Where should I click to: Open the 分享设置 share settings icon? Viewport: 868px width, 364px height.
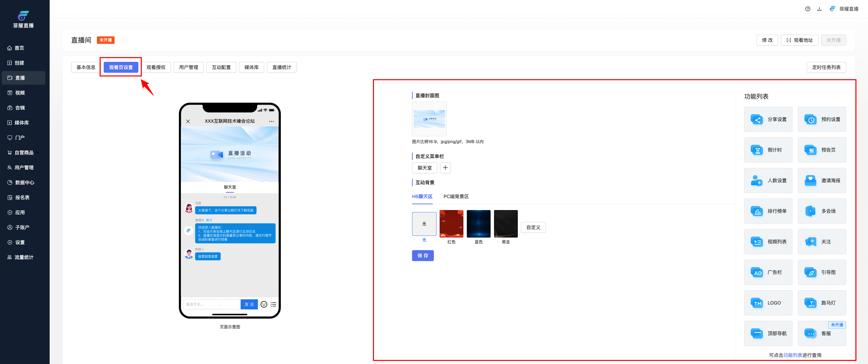[x=757, y=120]
